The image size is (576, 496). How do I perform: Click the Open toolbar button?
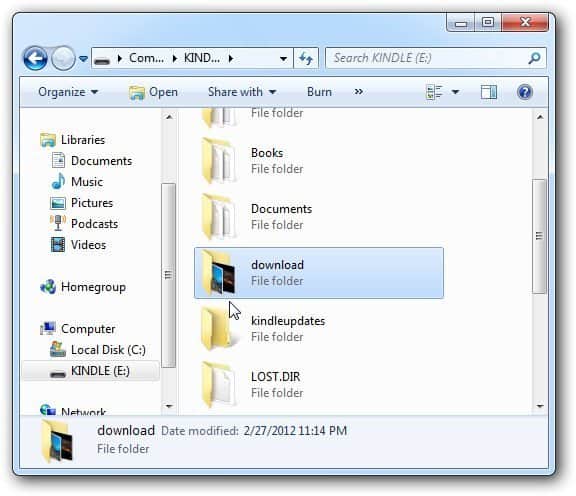click(x=154, y=92)
